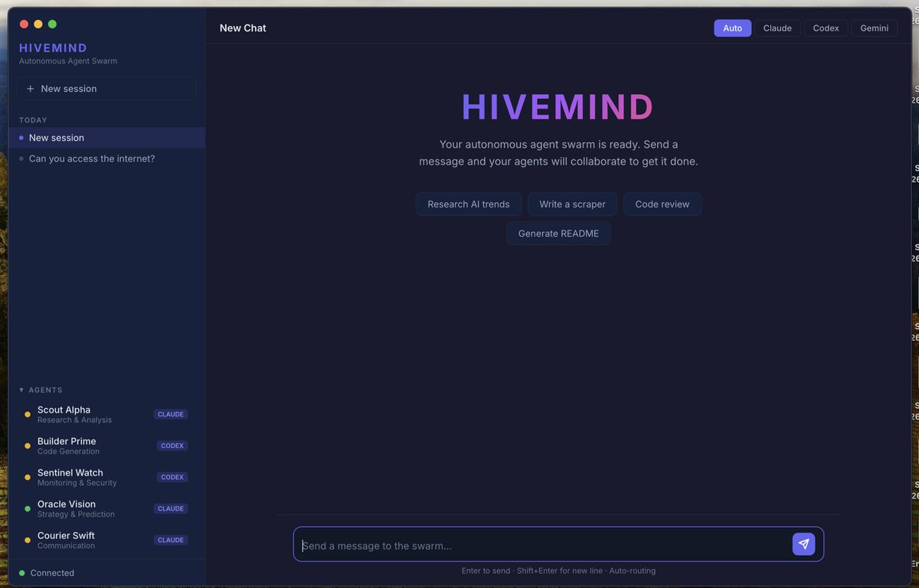
Task: Click the 'Strategy & Prediction' agent subtitle
Action: (x=76, y=514)
